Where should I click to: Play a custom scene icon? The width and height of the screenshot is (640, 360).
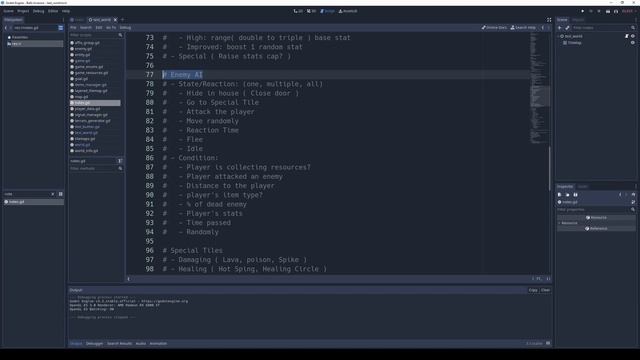click(616, 11)
